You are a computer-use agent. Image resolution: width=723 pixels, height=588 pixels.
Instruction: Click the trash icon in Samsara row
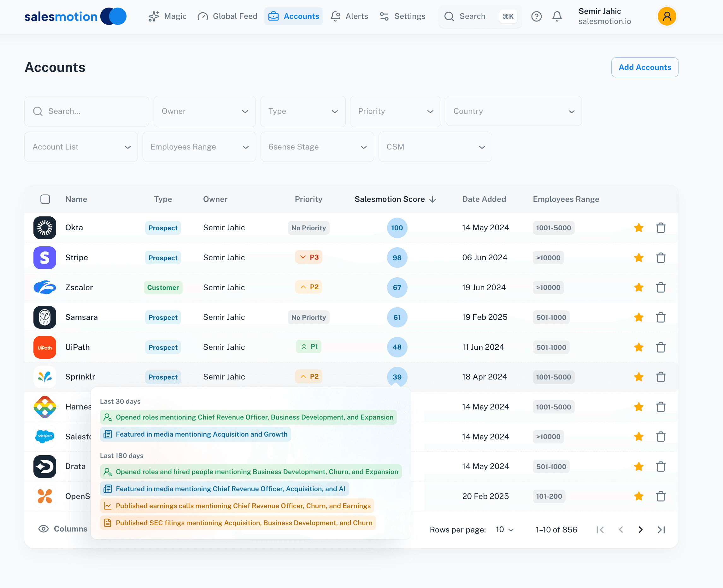pyautogui.click(x=660, y=317)
